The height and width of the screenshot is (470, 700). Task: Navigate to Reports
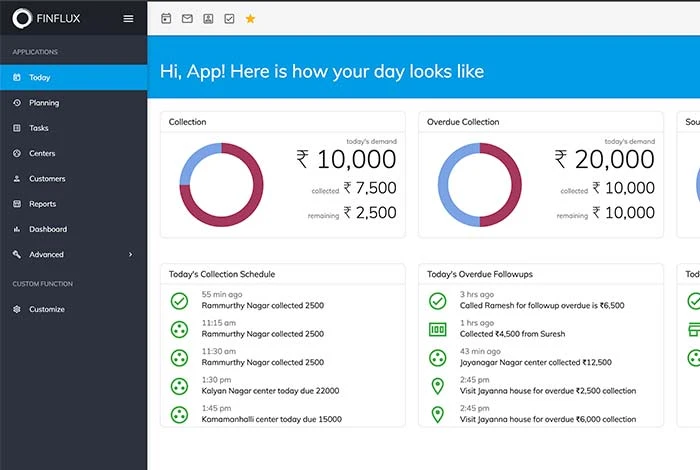74,204
